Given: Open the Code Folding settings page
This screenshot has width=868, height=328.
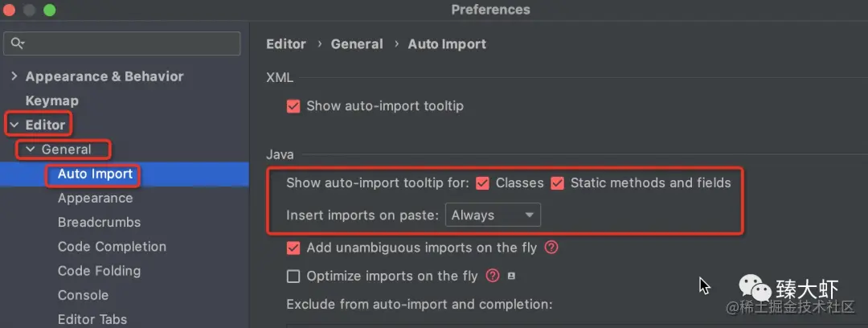Looking at the screenshot, I should pyautogui.click(x=99, y=271).
